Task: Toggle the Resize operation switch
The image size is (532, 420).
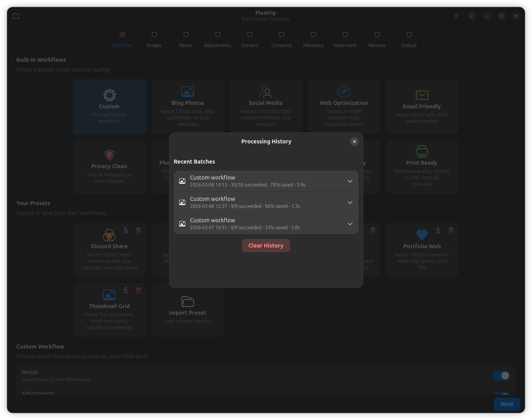Action: [501, 376]
